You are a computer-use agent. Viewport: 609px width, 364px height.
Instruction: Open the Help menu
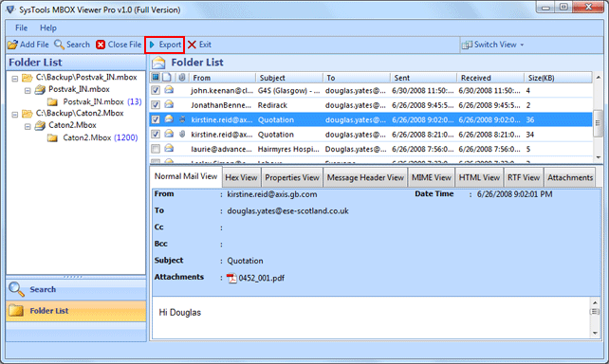(48, 27)
